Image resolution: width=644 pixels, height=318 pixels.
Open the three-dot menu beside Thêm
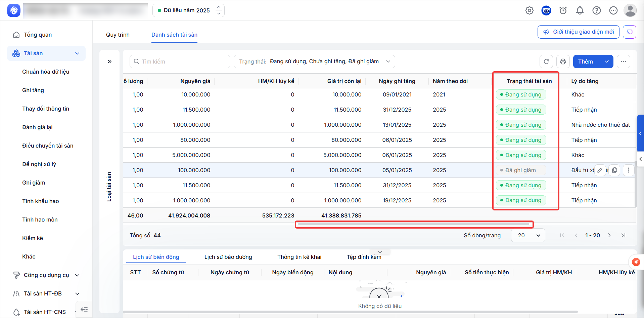624,62
